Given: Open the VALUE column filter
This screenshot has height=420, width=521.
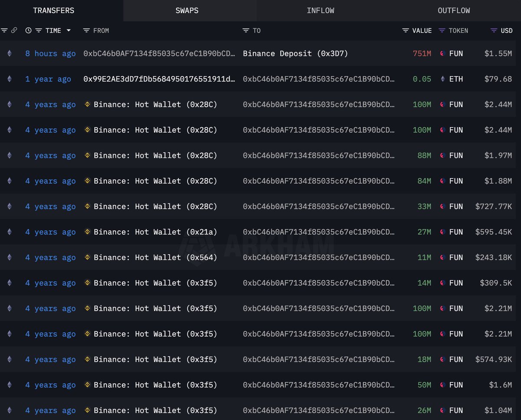Looking at the screenshot, I should click(406, 30).
